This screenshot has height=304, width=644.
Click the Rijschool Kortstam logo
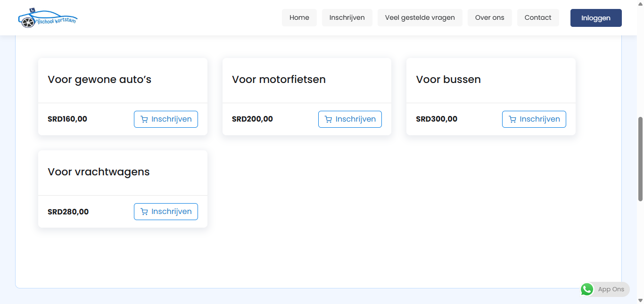(x=47, y=18)
